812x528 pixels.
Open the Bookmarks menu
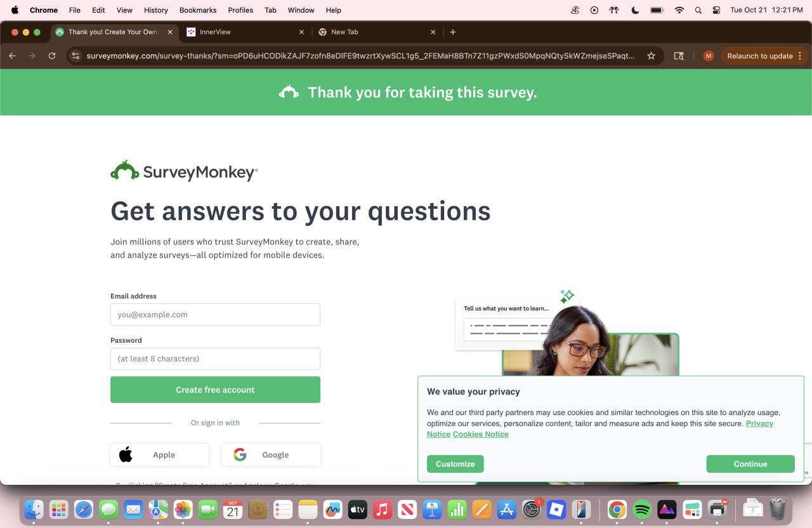pos(198,10)
